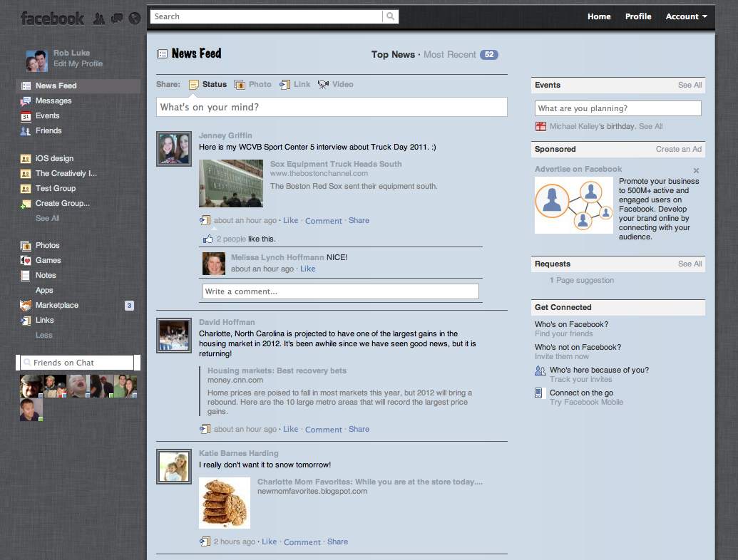Viewport: 738px width, 560px height.
Task: Check messages icon next to facebook logo
Action: [x=116, y=19]
